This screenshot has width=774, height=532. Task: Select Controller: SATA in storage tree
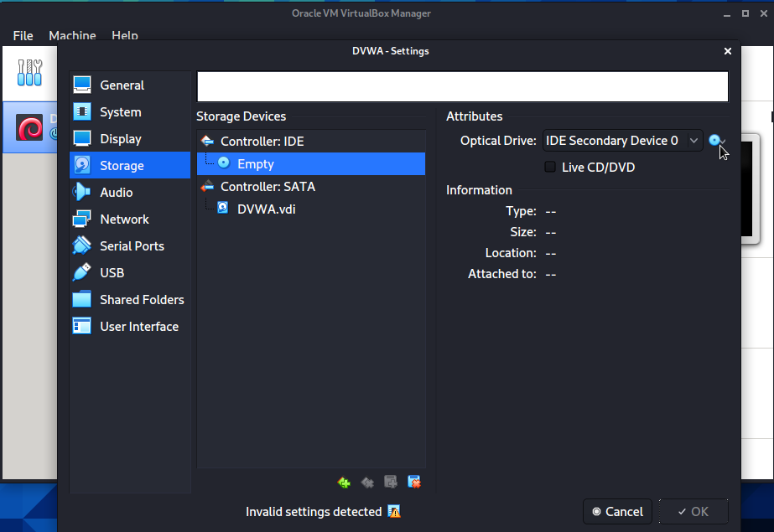coord(311,186)
